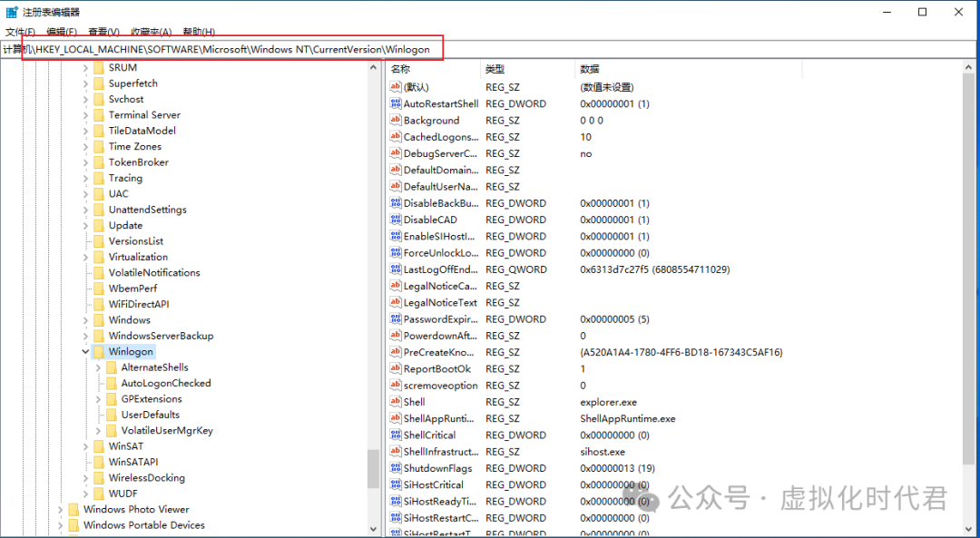Click the Terminal Server folder icon
Screen dimensions: 980x538
98,115
